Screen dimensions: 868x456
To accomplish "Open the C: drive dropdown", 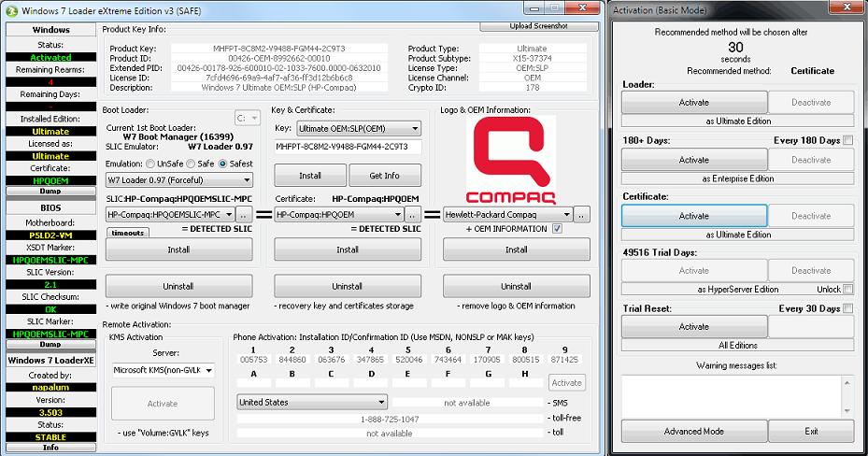I will (247, 118).
